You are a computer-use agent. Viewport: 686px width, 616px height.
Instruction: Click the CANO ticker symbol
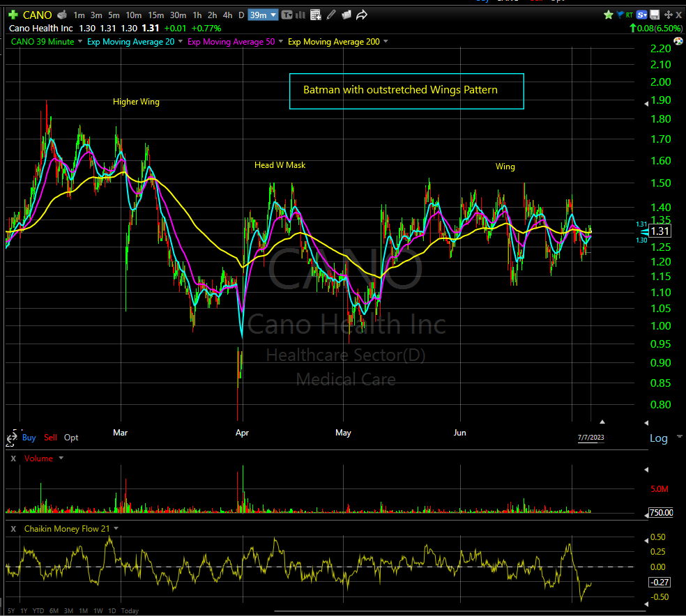37,15
